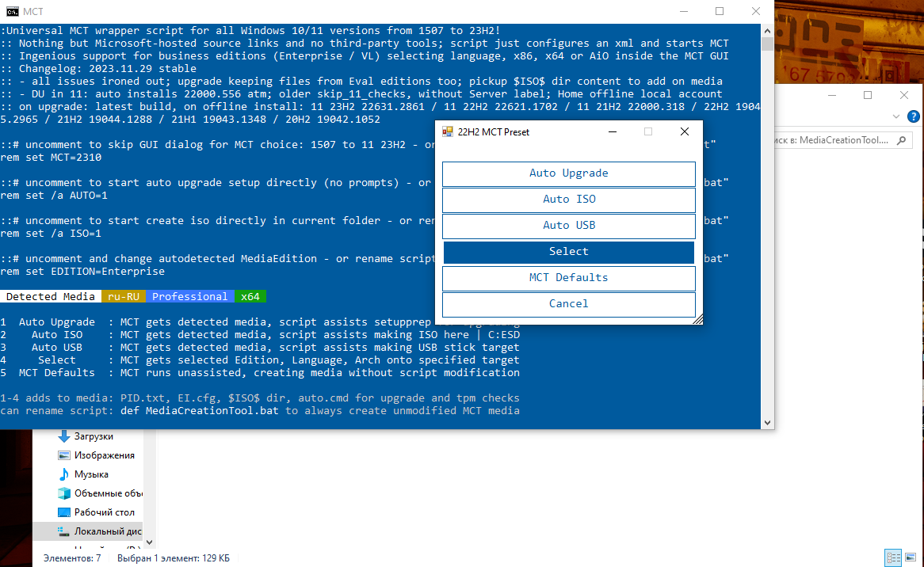Viewport: 924px width, 567px height.
Task: Click the console scrollbar up arrow
Action: pyautogui.click(x=767, y=30)
